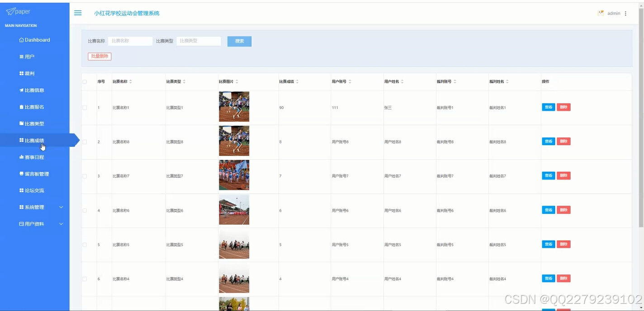This screenshot has width=644, height=311.
Task: Open Dashboard via its home icon
Action: coord(21,40)
